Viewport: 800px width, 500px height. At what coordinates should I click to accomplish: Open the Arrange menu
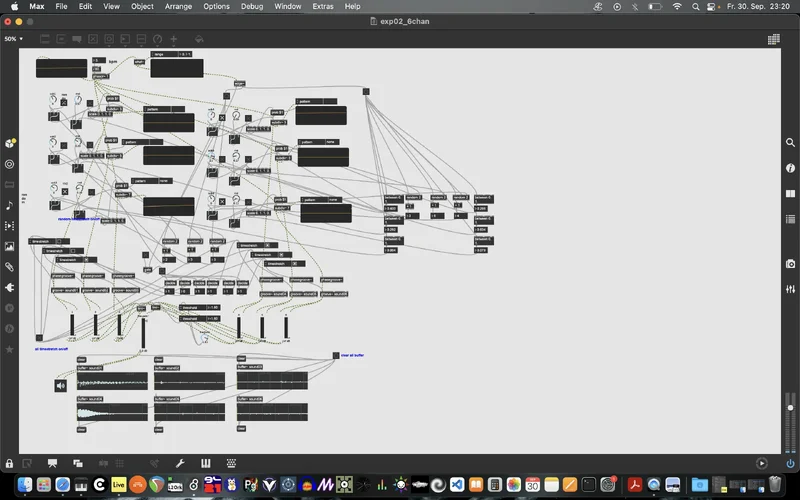(179, 6)
